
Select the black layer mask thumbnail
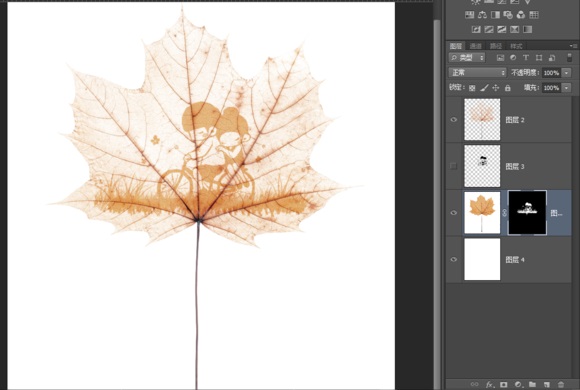[x=527, y=213]
